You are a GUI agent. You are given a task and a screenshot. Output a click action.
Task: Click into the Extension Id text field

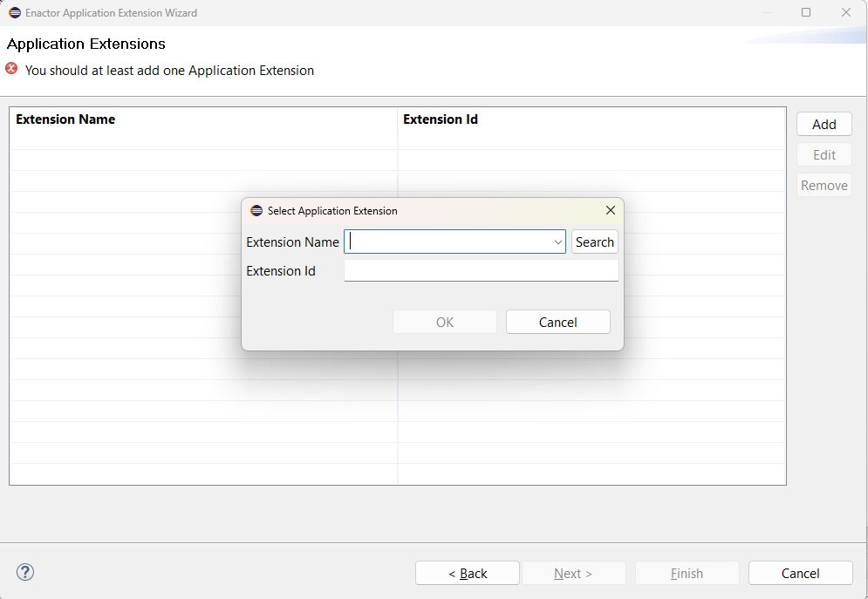tap(481, 270)
